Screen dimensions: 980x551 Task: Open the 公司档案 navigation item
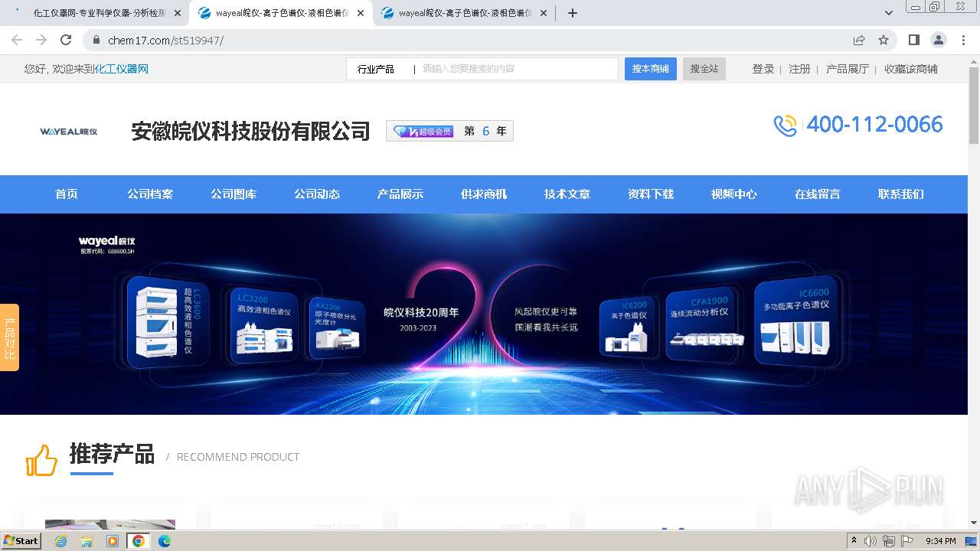[x=150, y=194]
